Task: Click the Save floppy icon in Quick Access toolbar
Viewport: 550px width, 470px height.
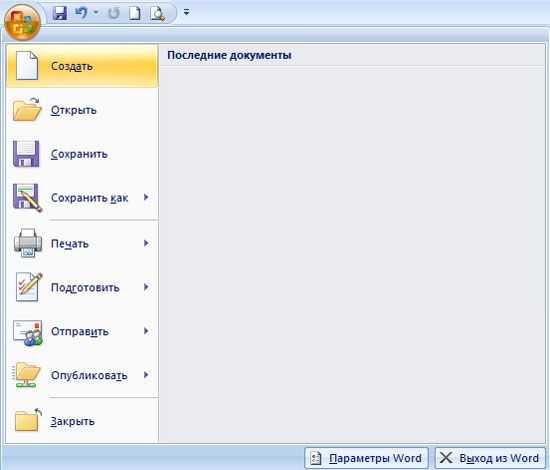Action: point(60,13)
